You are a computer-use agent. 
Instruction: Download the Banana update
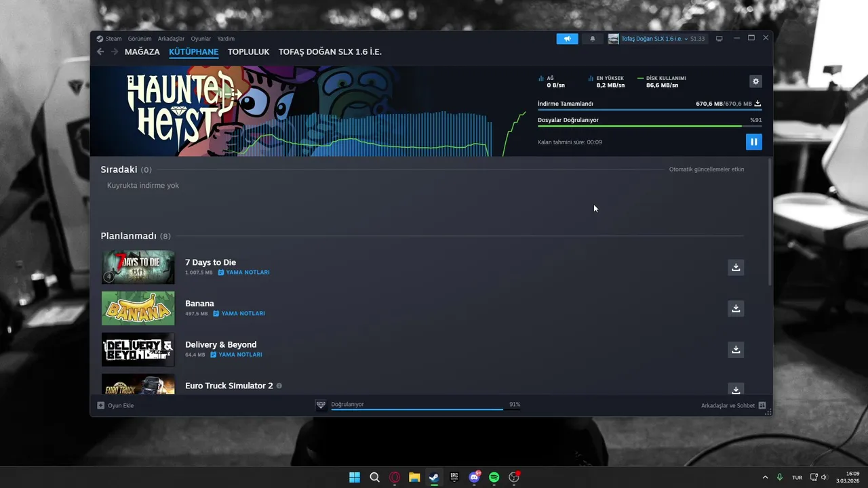point(735,308)
